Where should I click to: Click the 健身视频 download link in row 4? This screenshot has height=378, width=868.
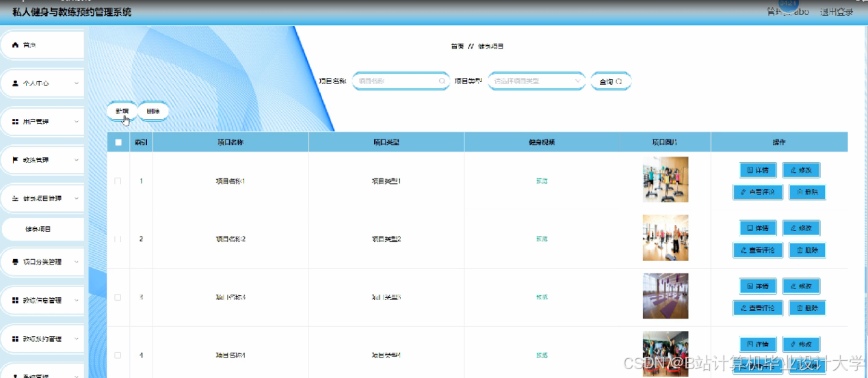pyautogui.click(x=542, y=355)
